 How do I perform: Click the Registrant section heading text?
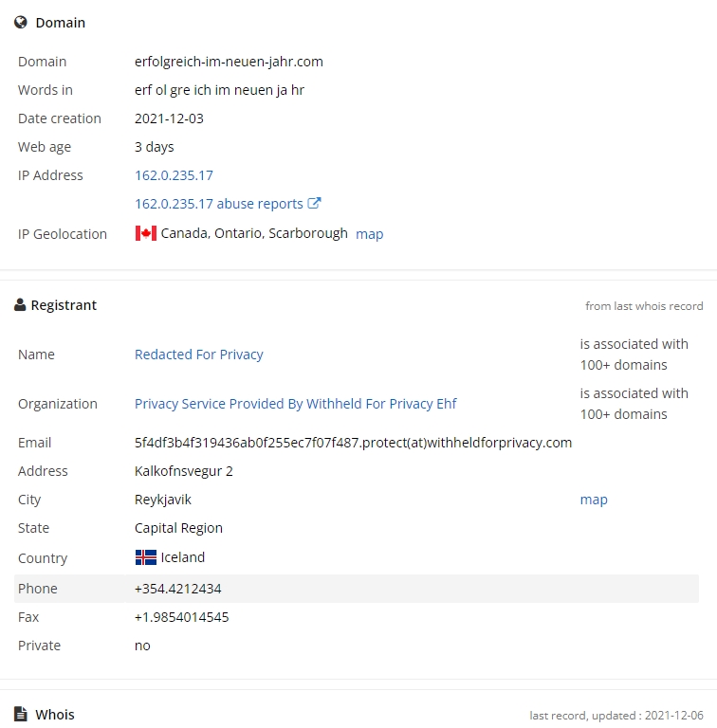[x=64, y=305]
